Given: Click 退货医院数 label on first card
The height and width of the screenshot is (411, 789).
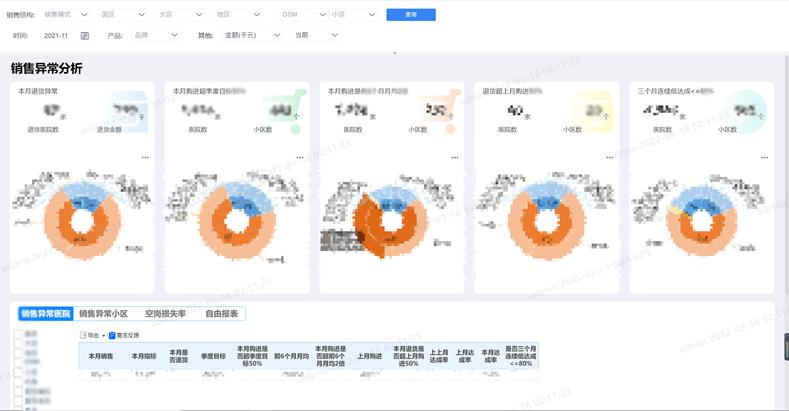Looking at the screenshot, I should coord(43,130).
